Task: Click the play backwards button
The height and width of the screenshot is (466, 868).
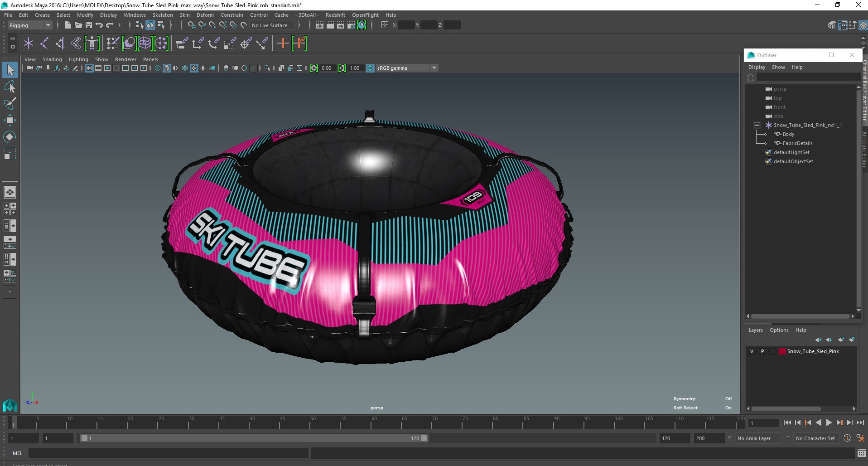Action: pyautogui.click(x=818, y=422)
